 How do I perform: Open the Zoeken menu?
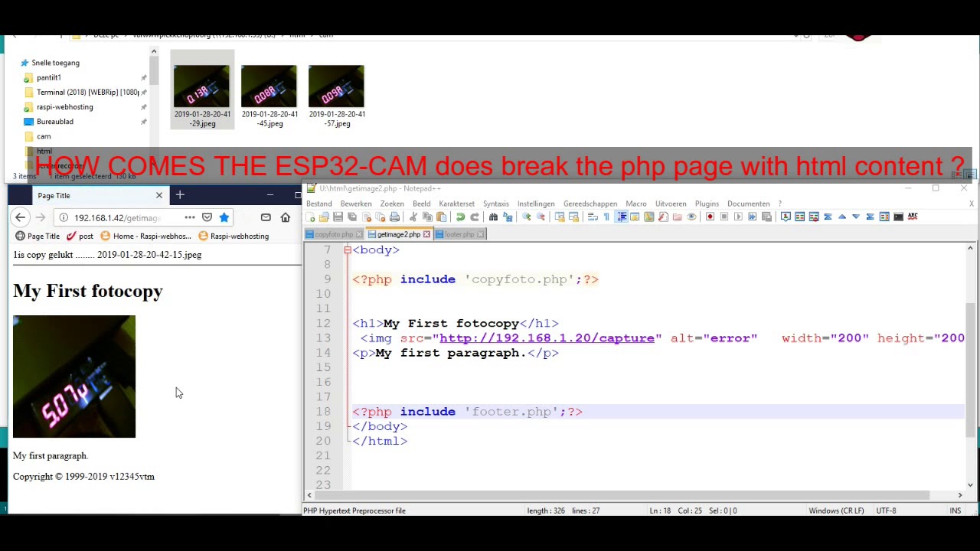pyautogui.click(x=392, y=204)
